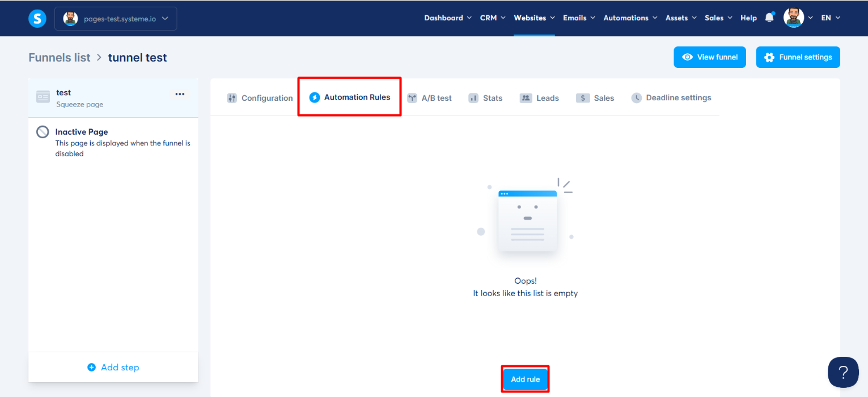The image size is (868, 397).
Task: Click the Add rule button
Action: 526,379
